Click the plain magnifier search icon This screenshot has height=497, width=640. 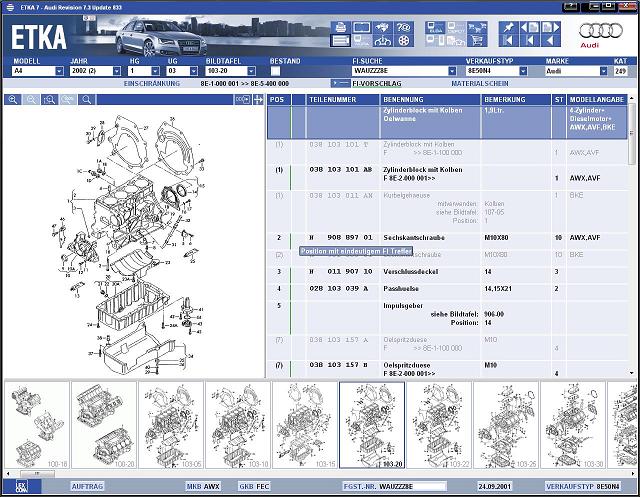[x=87, y=100]
